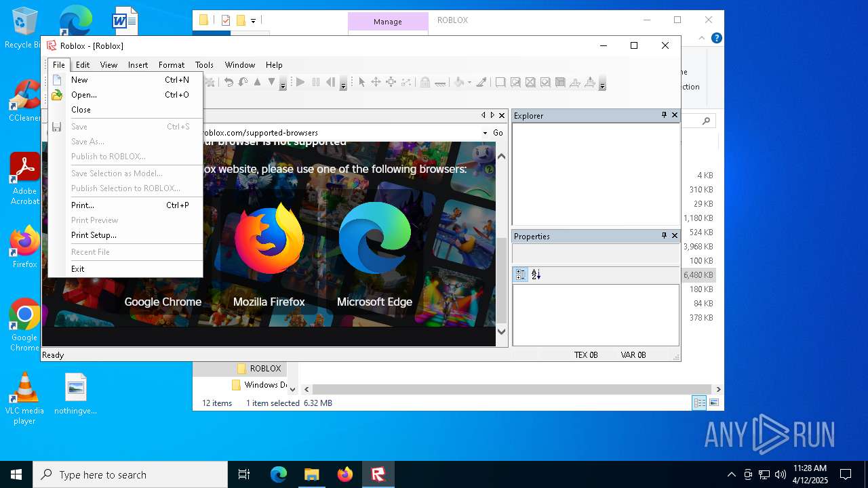This screenshot has width=868, height=488.
Task: Click the first plain square surface icon
Action: [x=500, y=82]
